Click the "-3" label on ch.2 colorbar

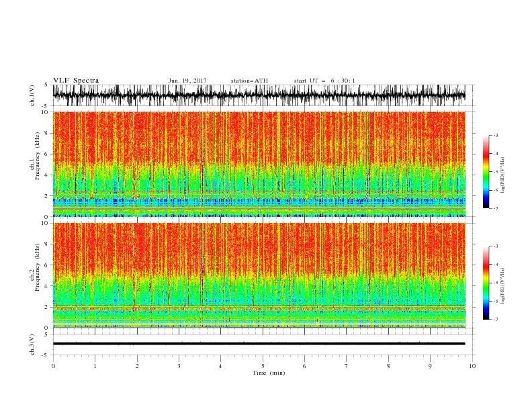(x=496, y=246)
